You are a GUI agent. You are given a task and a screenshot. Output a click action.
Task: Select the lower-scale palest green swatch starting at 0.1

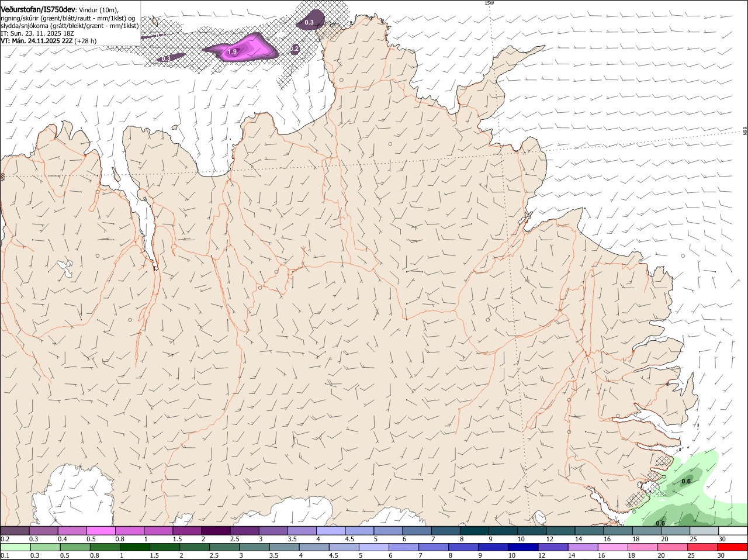pyautogui.click(x=15, y=547)
